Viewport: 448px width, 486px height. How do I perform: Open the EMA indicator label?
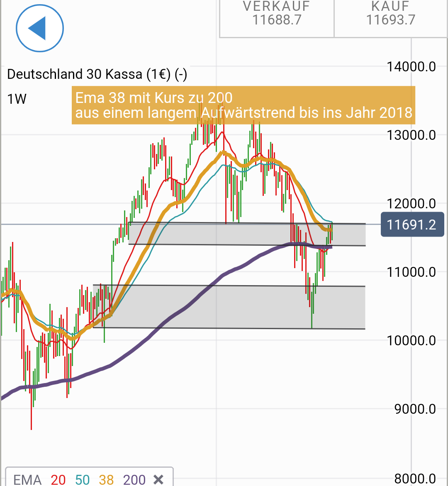click(x=27, y=479)
